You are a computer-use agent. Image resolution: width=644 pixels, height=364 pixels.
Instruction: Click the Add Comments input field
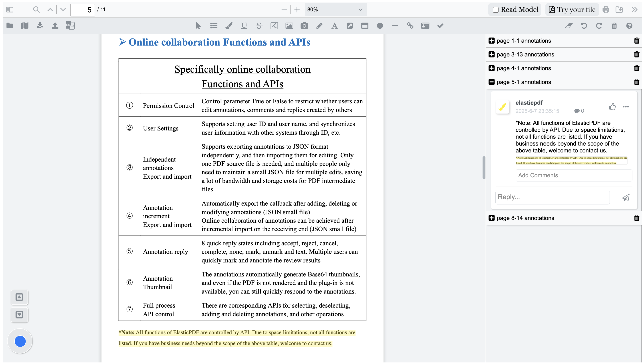coord(574,175)
